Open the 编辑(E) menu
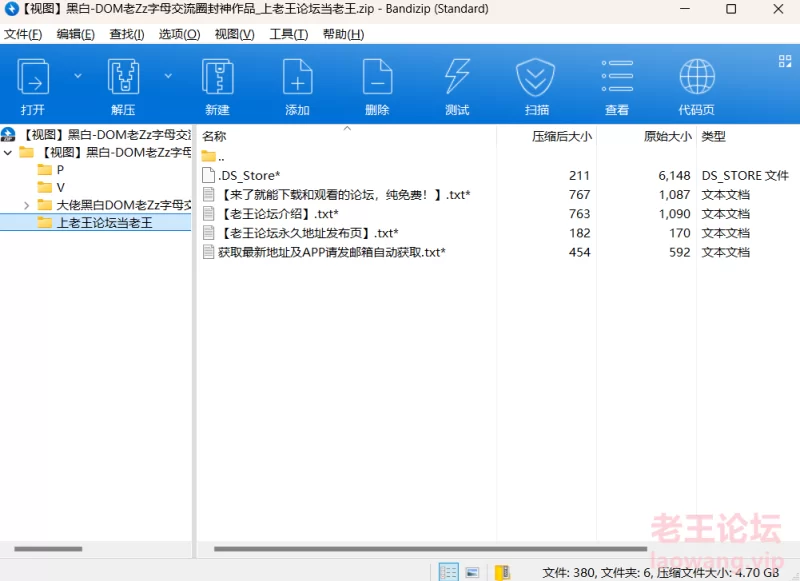The height and width of the screenshot is (581, 800). pos(76,34)
